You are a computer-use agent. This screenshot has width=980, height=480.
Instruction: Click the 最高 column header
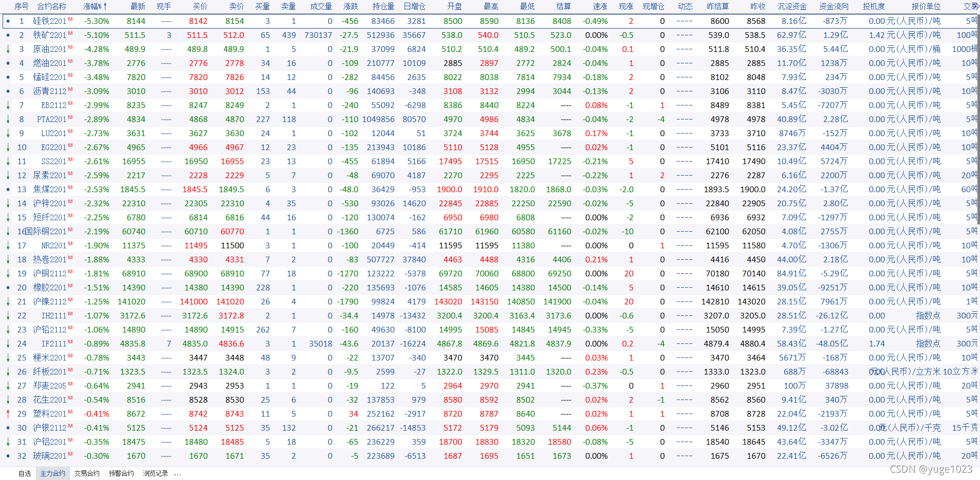[491, 6]
